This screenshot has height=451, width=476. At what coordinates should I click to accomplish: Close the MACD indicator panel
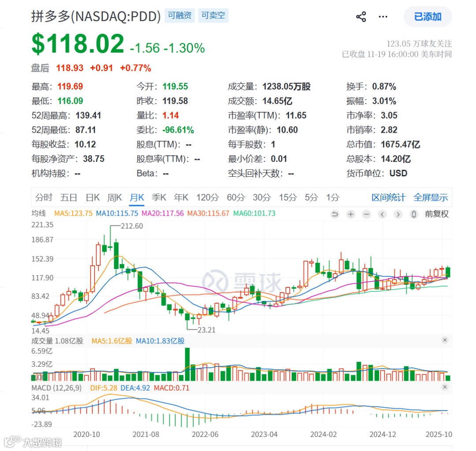(445, 387)
